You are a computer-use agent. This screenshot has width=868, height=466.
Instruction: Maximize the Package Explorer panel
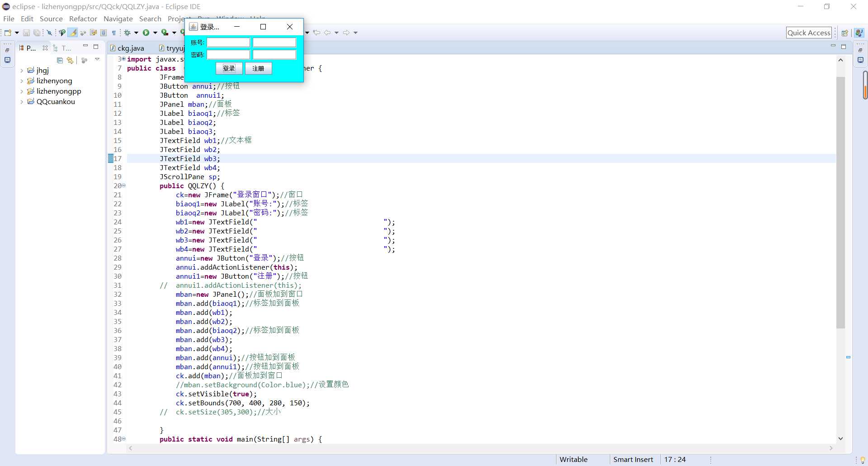[96, 47]
